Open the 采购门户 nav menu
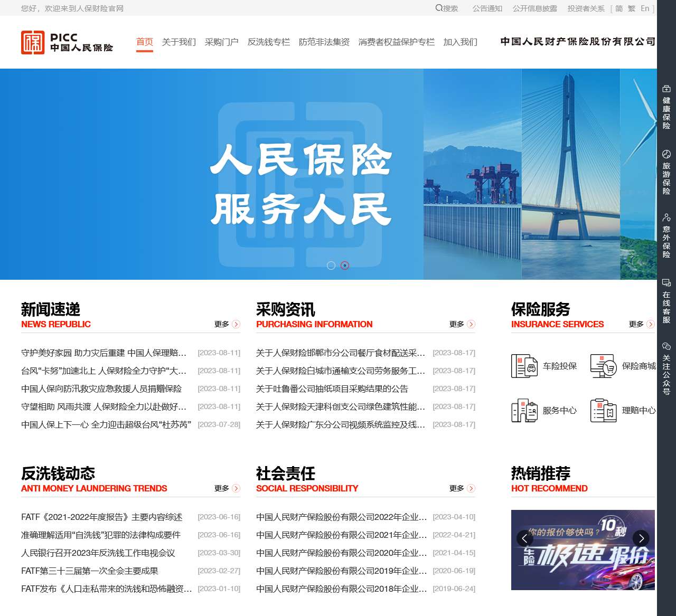 [x=222, y=42]
